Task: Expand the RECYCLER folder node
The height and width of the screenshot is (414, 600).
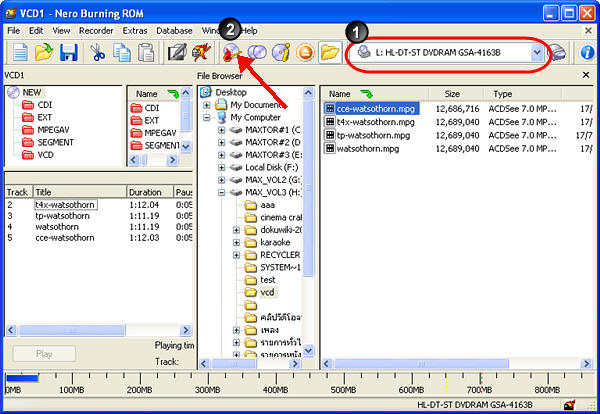Action: click(236, 255)
